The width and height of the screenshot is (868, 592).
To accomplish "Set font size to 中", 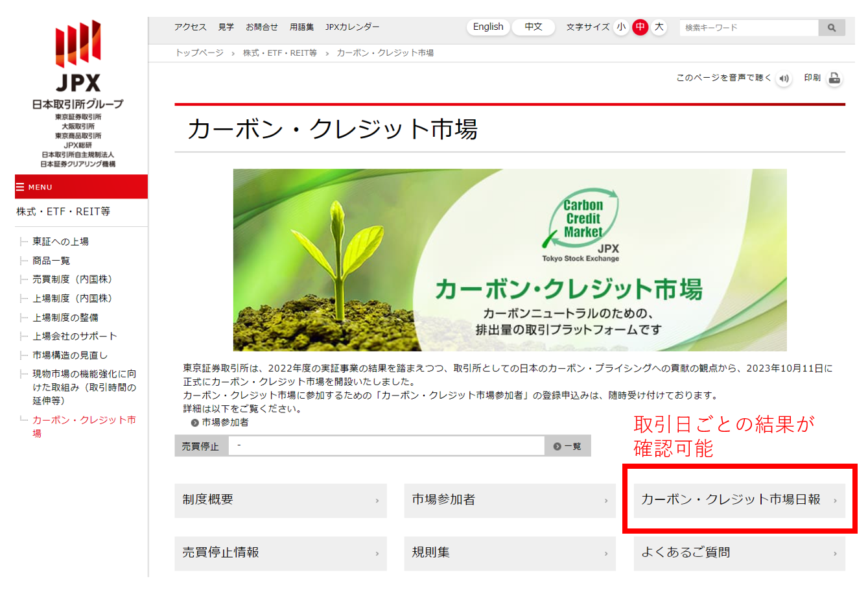I will pos(640,27).
